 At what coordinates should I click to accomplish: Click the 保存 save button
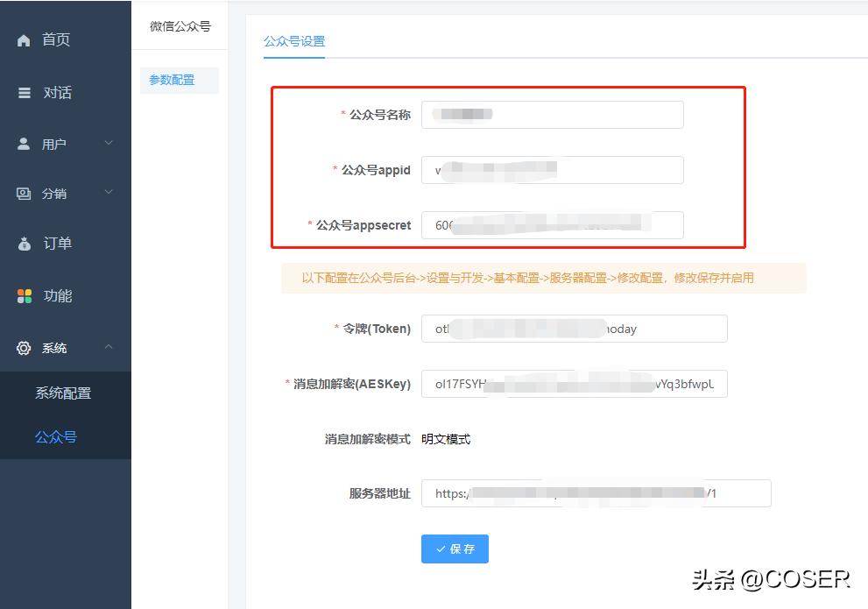tap(455, 549)
